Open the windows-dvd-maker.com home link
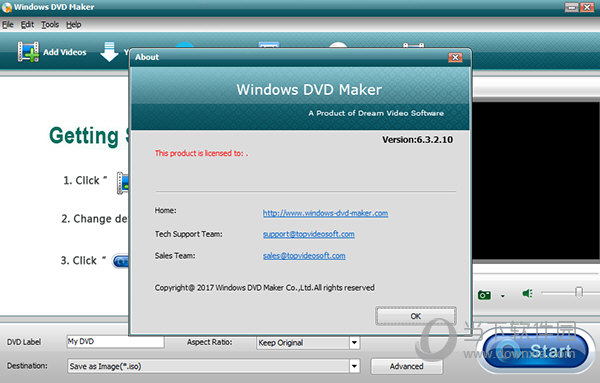Image resolution: width=600 pixels, height=383 pixels. [x=325, y=213]
